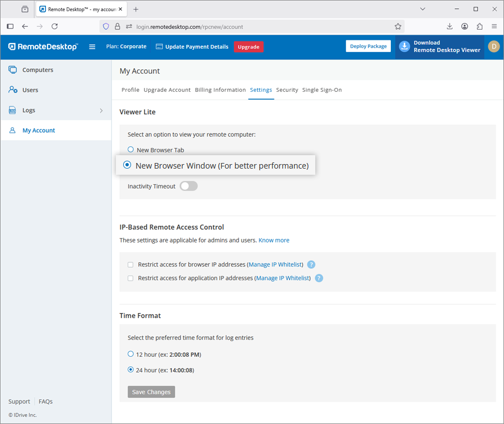This screenshot has height=424, width=504.
Task: Toggle the Inactivity Timeout switch
Action: (x=189, y=186)
